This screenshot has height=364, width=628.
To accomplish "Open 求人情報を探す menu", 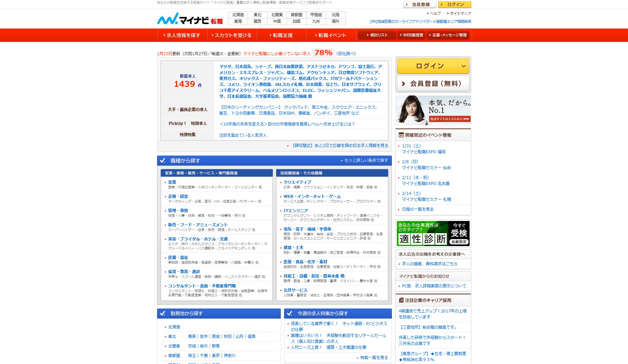I will pyautogui.click(x=182, y=35).
